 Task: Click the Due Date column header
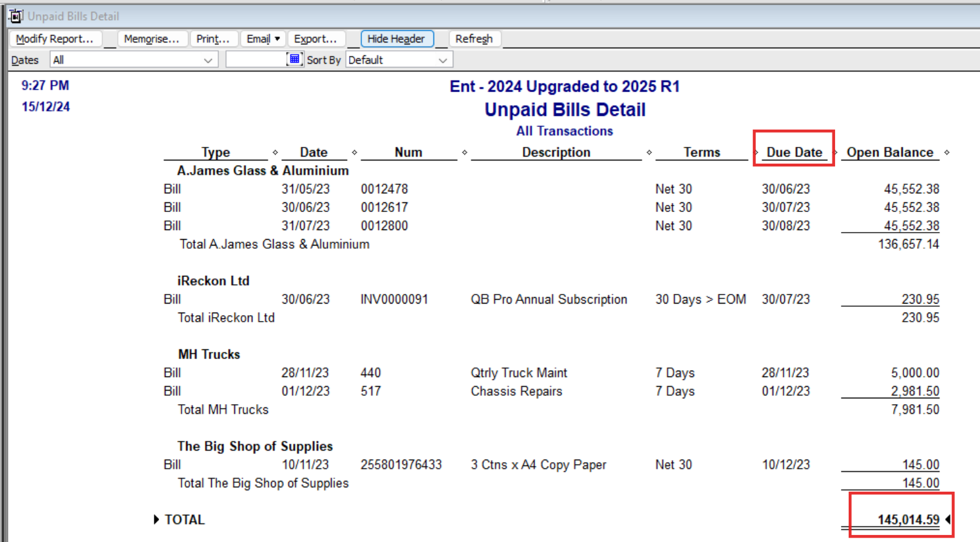pos(795,152)
